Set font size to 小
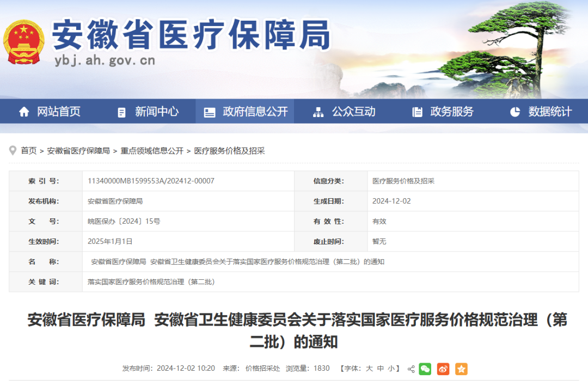Viewport: 588px width, 386px height. (x=391, y=369)
